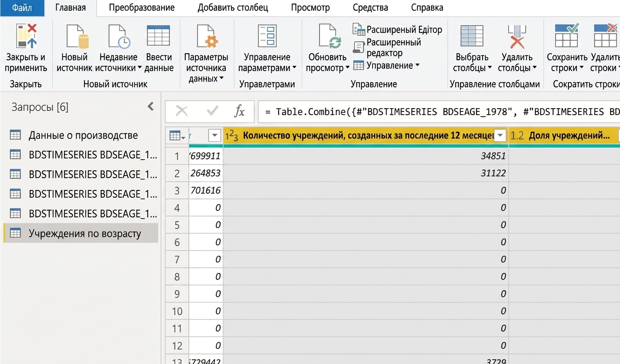Open the Управление dropdown in ribbon

tap(386, 65)
